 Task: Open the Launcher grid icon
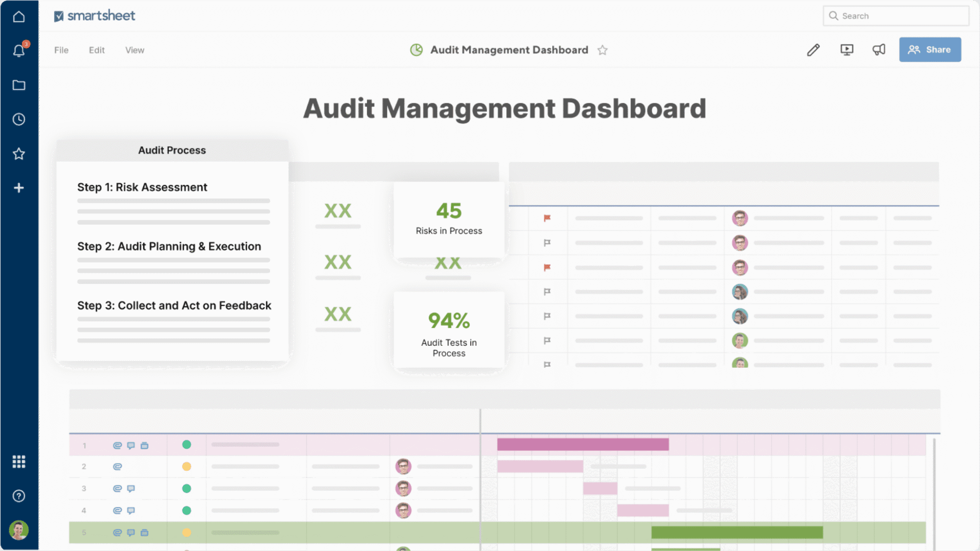click(x=19, y=461)
